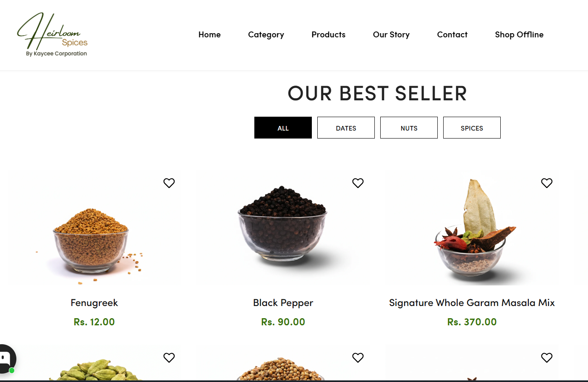Click heart icon on bottom-right product card

(547, 358)
